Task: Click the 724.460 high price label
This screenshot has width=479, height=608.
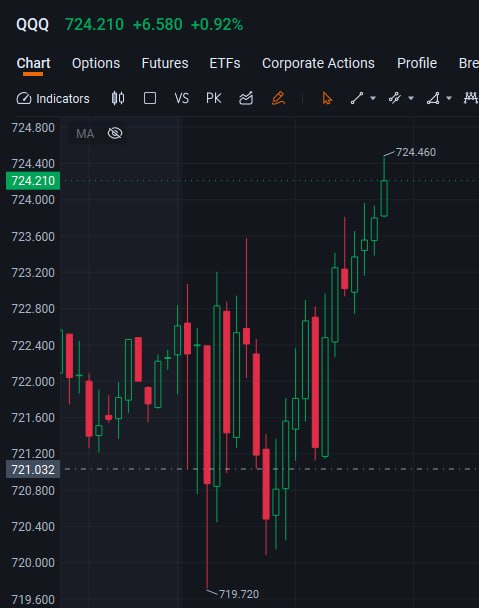Action: pos(416,152)
